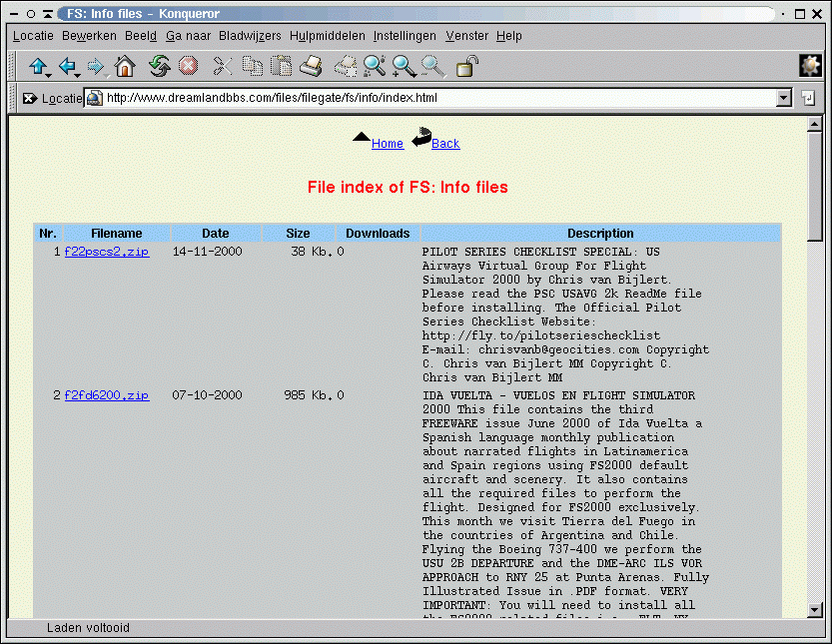Image resolution: width=832 pixels, height=644 pixels.
Task: Click the security padlock icon
Action: [x=465, y=67]
